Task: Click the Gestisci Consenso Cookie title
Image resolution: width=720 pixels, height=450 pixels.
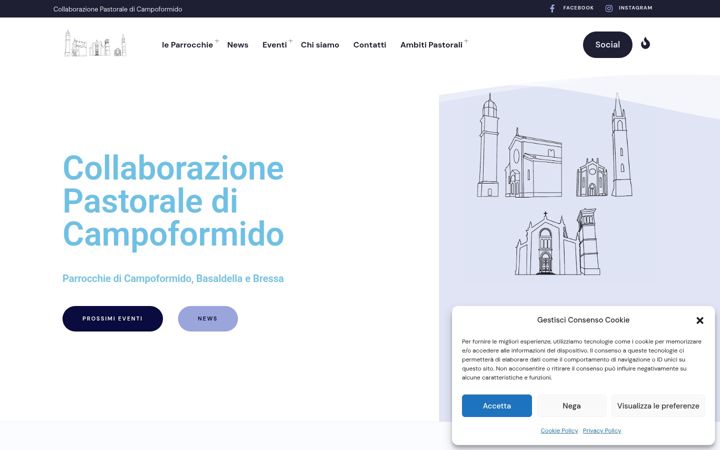Action: point(583,320)
